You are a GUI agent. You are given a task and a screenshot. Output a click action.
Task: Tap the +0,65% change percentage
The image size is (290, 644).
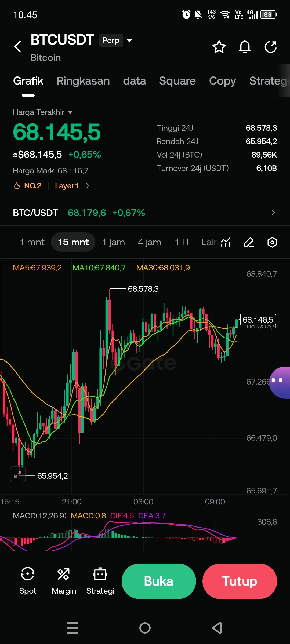point(85,155)
